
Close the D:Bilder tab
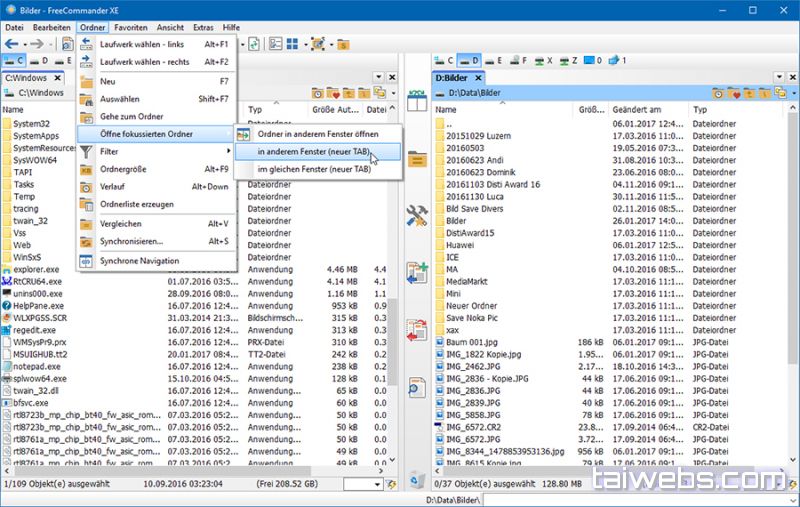pyautogui.click(x=477, y=77)
